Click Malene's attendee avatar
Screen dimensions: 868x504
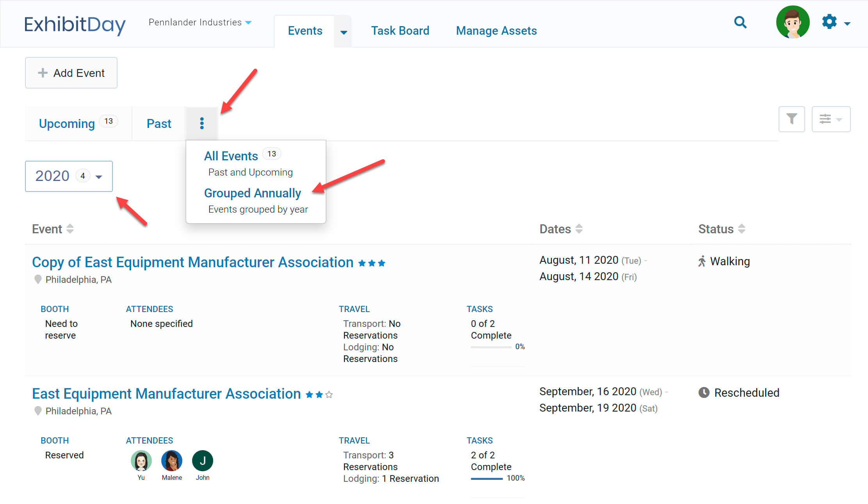(172, 461)
